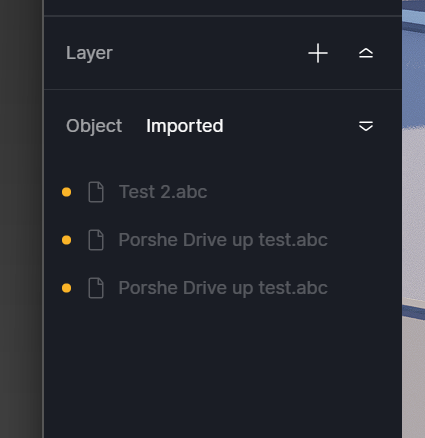Click the file icon beside Test 2.abc
The width and height of the screenshot is (425, 438).
[96, 192]
